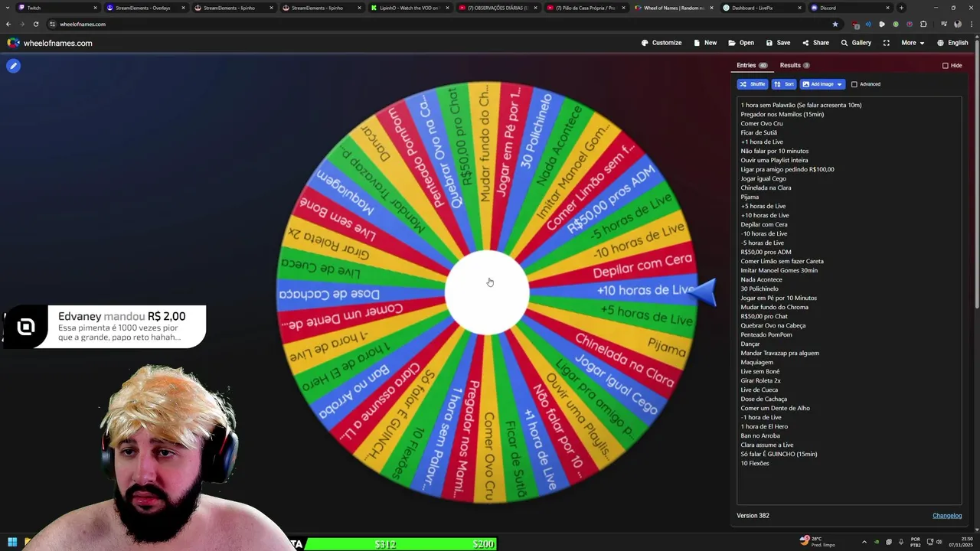
Task: Enter fullscreen mode icon
Action: pyautogui.click(x=886, y=43)
